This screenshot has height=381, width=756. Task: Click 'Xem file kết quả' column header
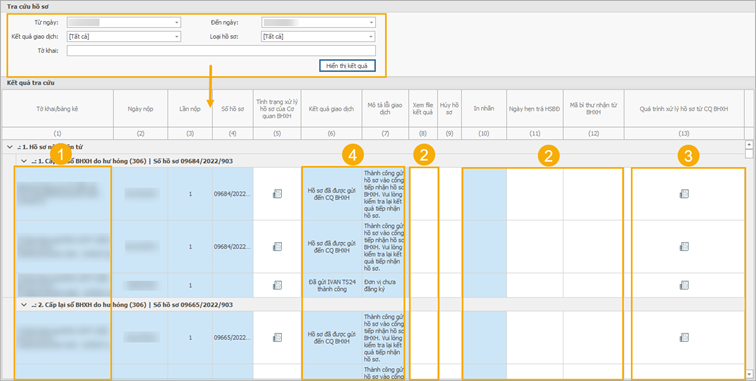pos(423,109)
